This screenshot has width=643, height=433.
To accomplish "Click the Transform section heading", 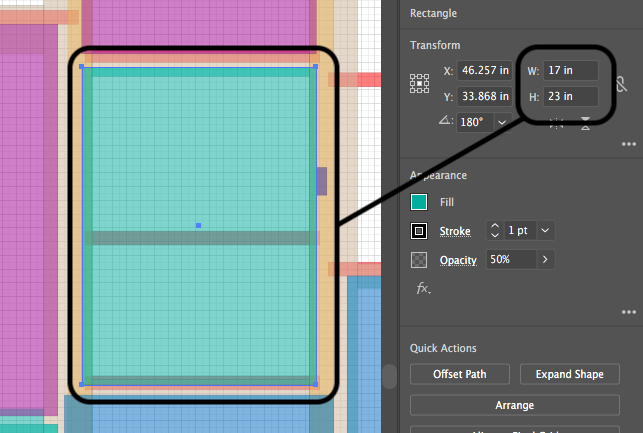I will pyautogui.click(x=435, y=45).
